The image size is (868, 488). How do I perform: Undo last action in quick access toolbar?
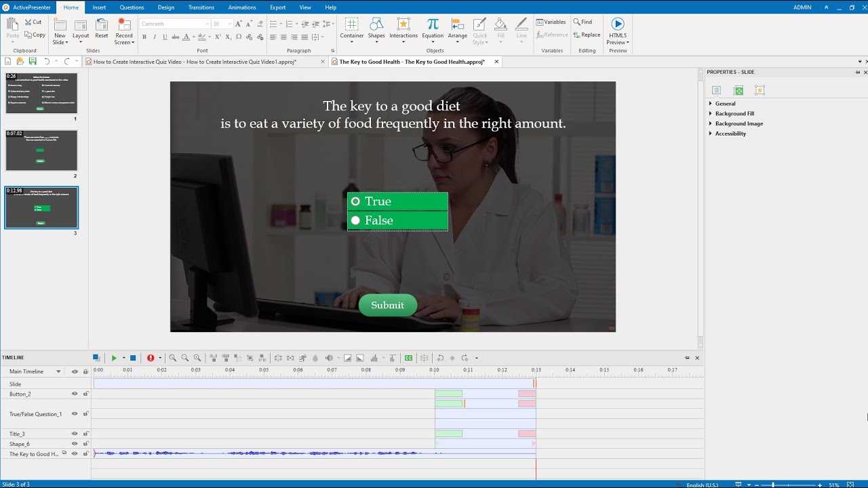[46, 62]
